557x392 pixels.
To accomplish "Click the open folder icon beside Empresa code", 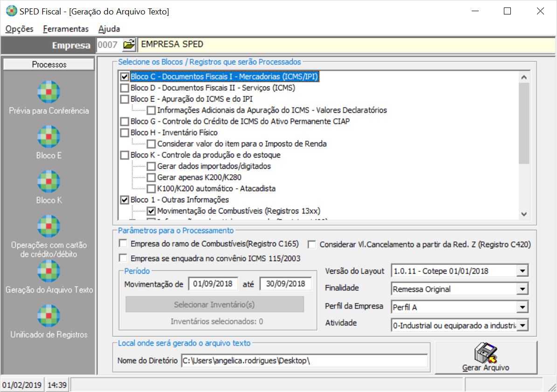I will tap(129, 45).
